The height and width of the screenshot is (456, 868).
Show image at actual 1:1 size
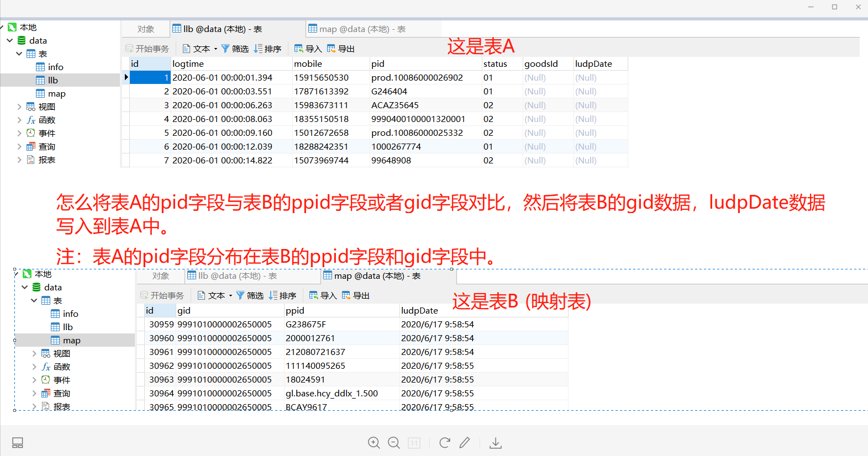click(414, 443)
